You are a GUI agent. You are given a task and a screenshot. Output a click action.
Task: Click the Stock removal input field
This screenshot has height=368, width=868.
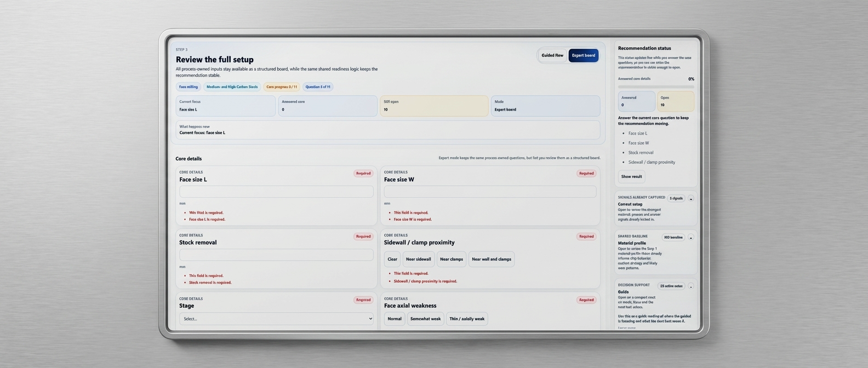pyautogui.click(x=276, y=255)
